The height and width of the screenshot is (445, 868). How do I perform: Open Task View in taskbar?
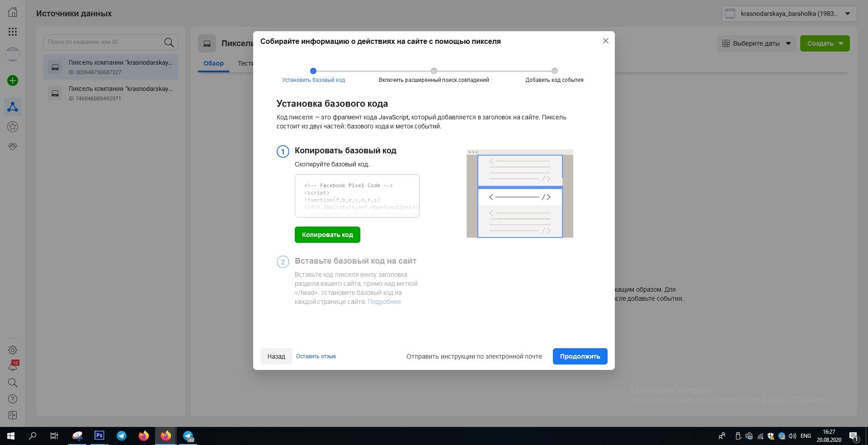tap(54, 436)
